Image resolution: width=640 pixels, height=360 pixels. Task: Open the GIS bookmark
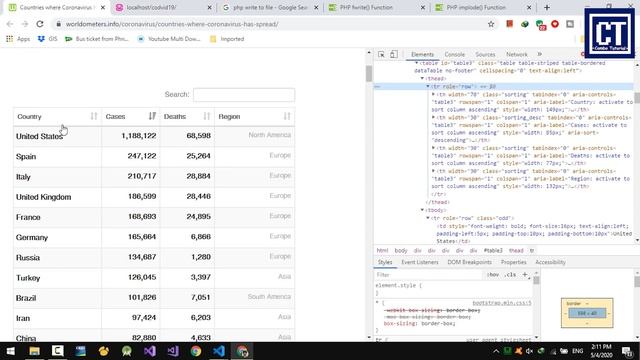pos(48,39)
